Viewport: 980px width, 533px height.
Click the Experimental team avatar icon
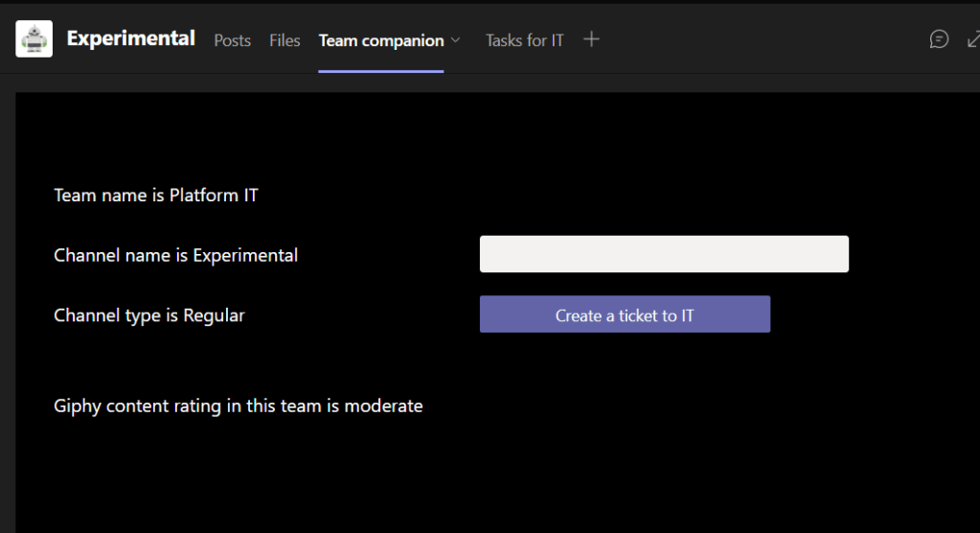(34, 39)
